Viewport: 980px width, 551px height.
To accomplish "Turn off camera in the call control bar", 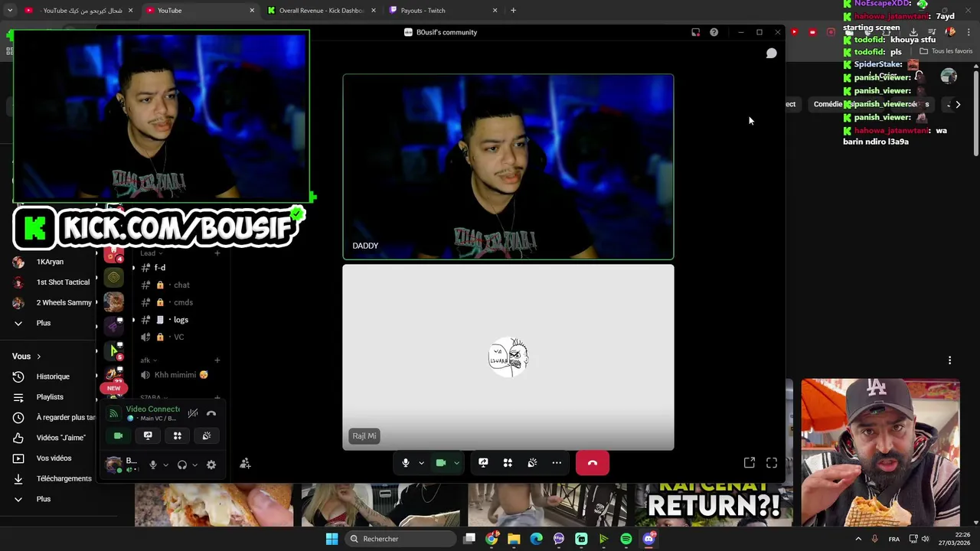I will pyautogui.click(x=441, y=463).
